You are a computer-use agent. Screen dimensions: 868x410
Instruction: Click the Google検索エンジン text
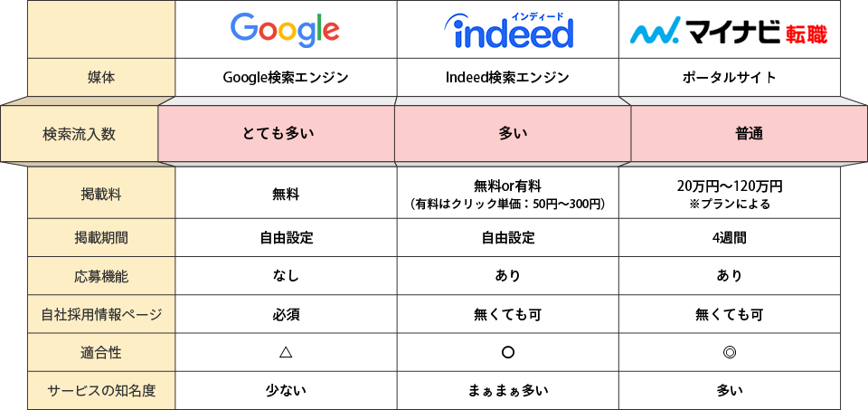tap(286, 78)
